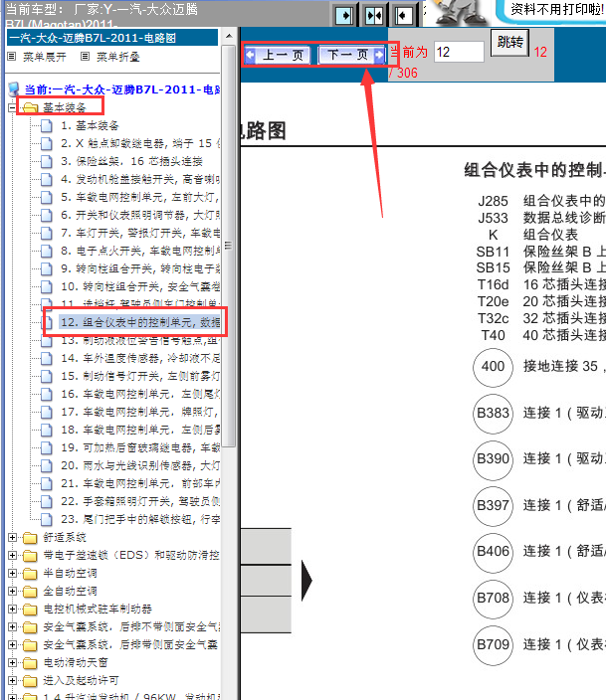Click the expand-right panel arrow icon
Viewport: 606px width, 700px height.
pyautogui.click(x=344, y=16)
